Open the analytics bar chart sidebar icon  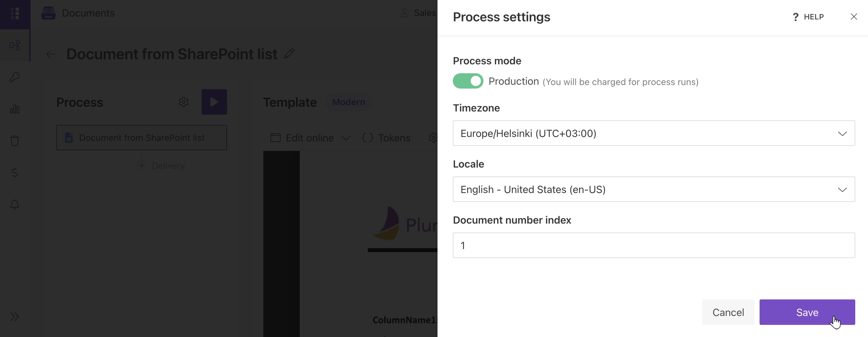[x=15, y=109]
